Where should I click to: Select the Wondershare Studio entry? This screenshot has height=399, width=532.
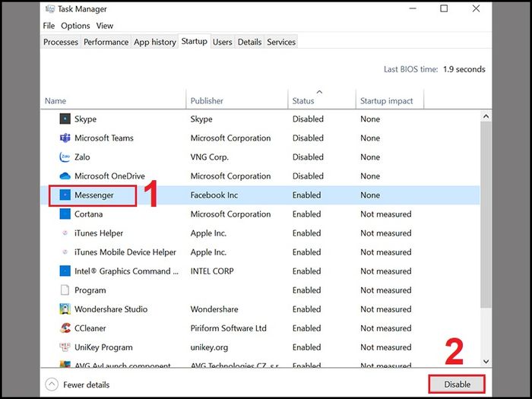click(x=111, y=309)
